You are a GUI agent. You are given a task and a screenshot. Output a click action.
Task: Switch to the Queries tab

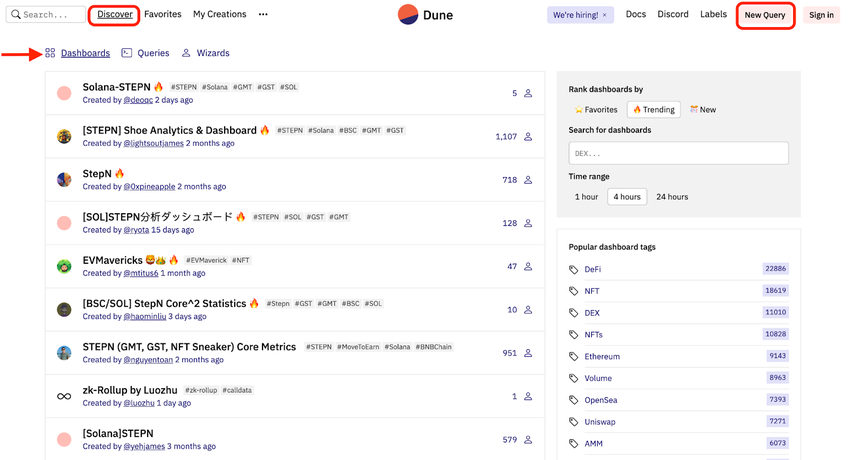pyautogui.click(x=153, y=53)
